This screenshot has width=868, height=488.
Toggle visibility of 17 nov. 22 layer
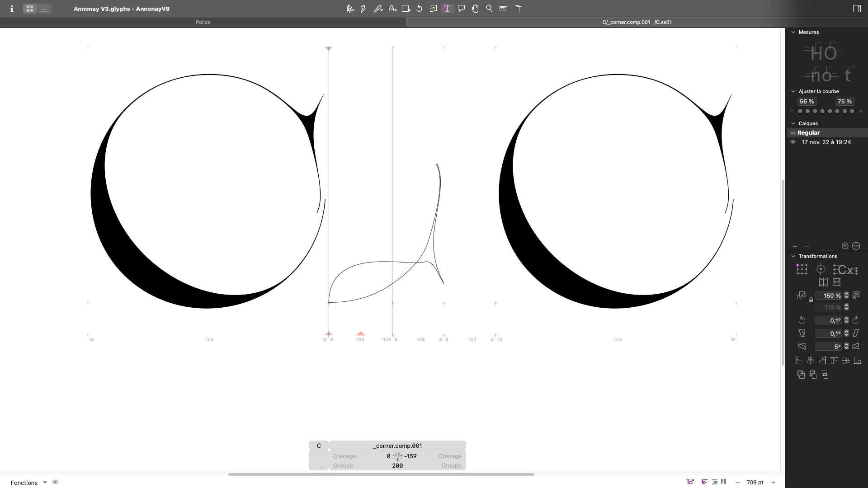coord(793,142)
